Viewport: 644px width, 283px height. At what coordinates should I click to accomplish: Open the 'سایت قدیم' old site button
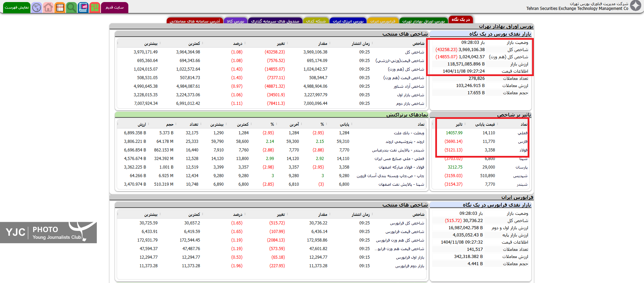[x=115, y=8]
